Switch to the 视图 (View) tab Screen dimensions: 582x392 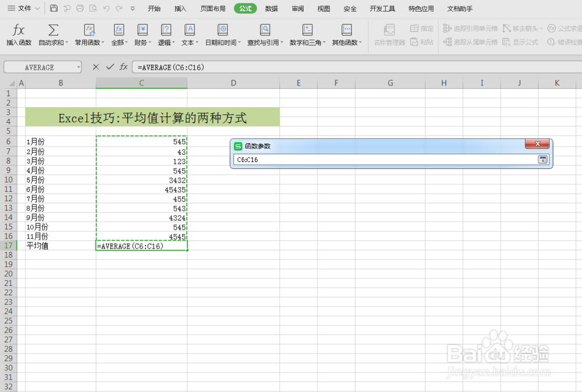coord(324,9)
